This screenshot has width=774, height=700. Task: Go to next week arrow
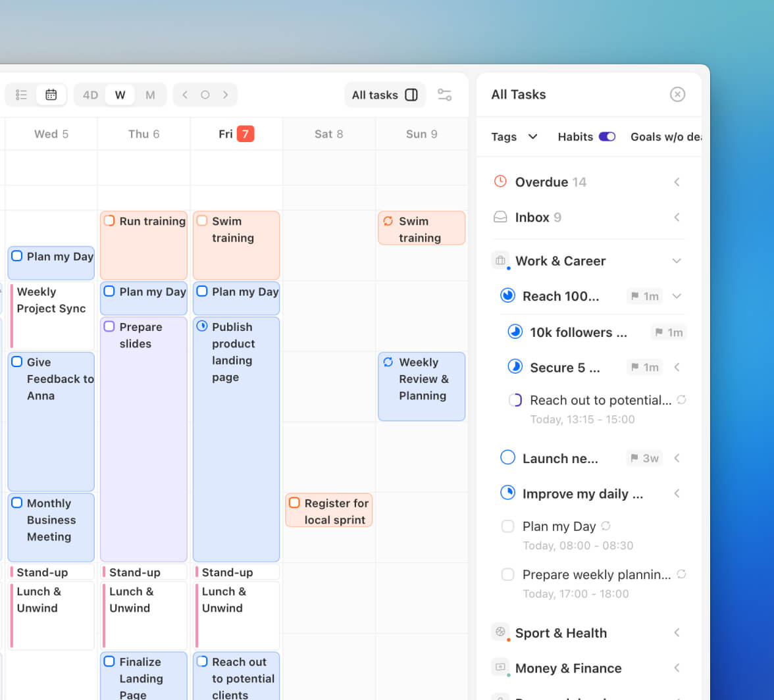[226, 95]
